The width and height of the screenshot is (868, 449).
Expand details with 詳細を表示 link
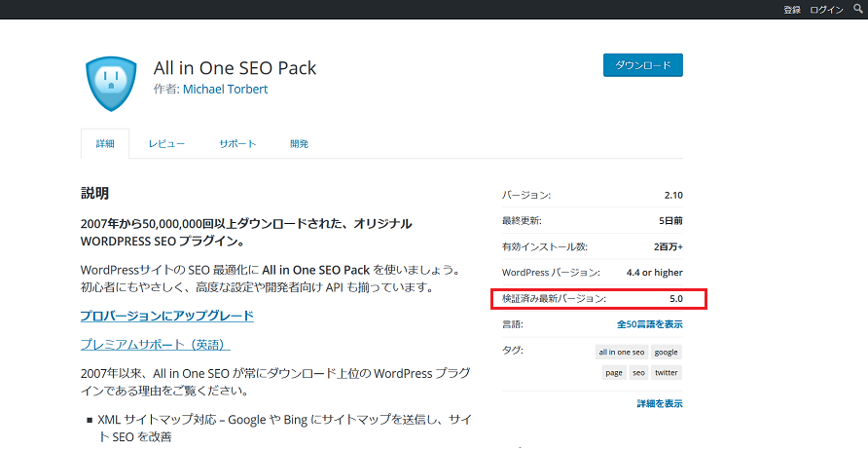660,403
